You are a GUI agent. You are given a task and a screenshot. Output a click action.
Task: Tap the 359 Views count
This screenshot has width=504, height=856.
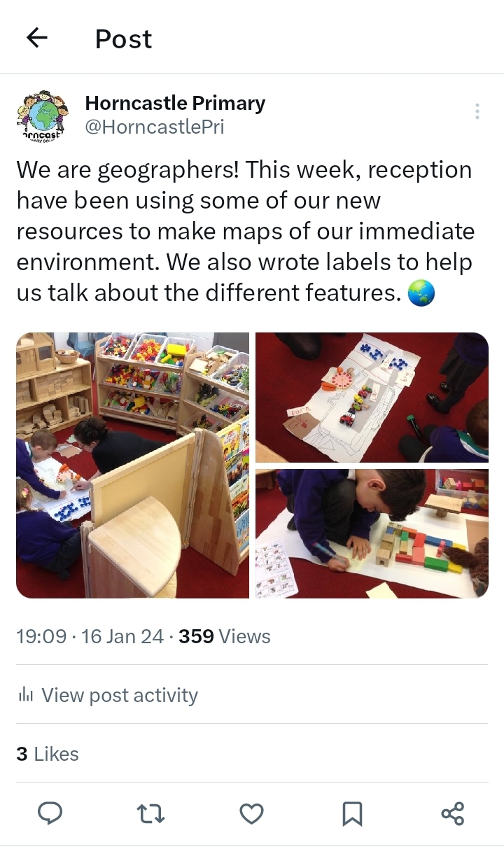[x=225, y=636]
